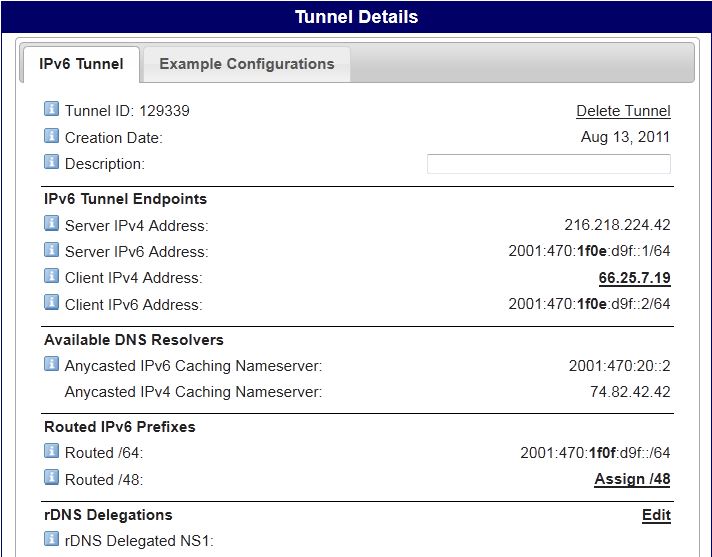Click info icon for rDNS Delegated NS1
This screenshot has height=557, width=712.
pos(52,540)
